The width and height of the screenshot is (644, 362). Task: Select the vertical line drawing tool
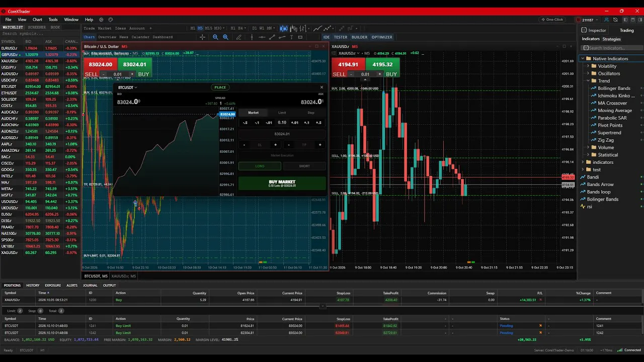click(252, 37)
